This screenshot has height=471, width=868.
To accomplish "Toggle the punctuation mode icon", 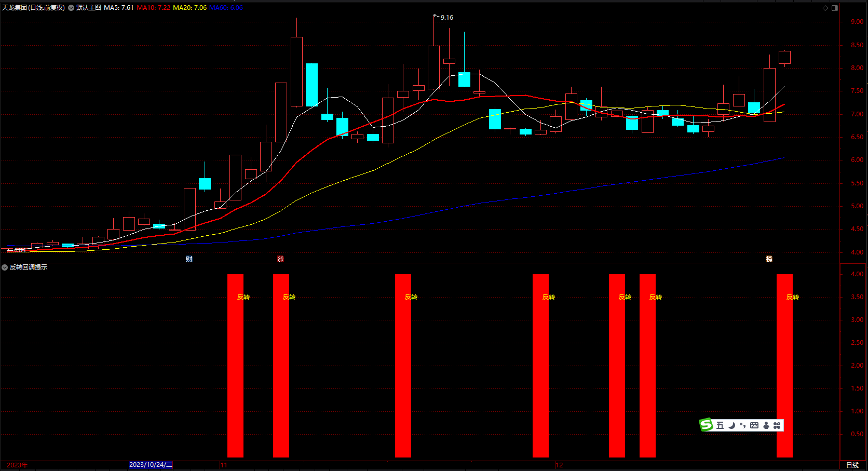I will pos(743,425).
